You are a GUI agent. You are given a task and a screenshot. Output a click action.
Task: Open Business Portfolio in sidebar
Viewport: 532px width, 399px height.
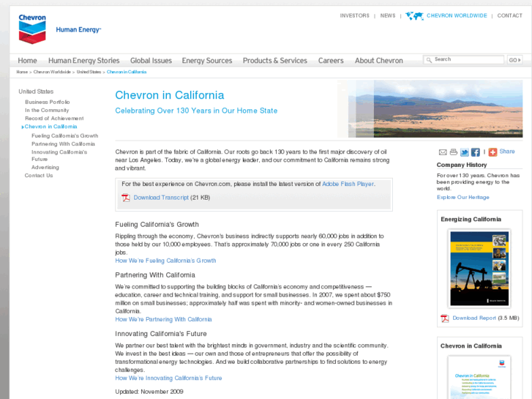(47, 102)
